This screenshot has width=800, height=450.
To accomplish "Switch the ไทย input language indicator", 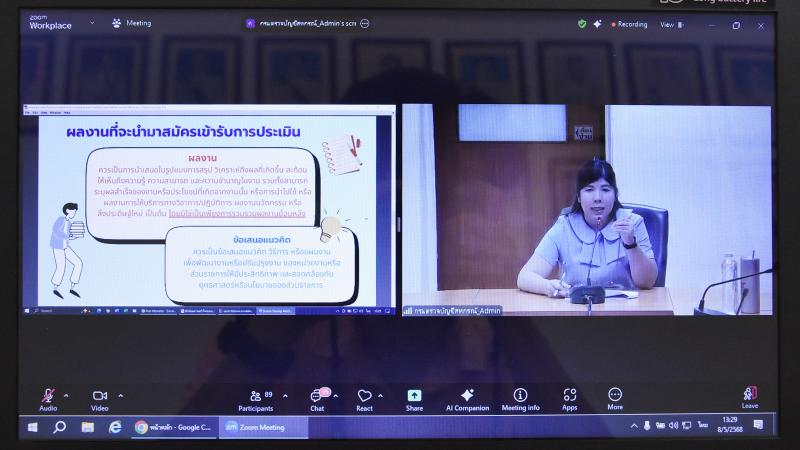I will pos(703,425).
